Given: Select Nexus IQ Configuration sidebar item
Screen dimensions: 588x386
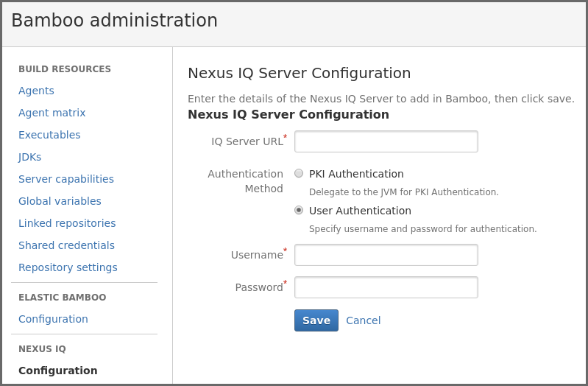Looking at the screenshot, I should coord(57,371).
